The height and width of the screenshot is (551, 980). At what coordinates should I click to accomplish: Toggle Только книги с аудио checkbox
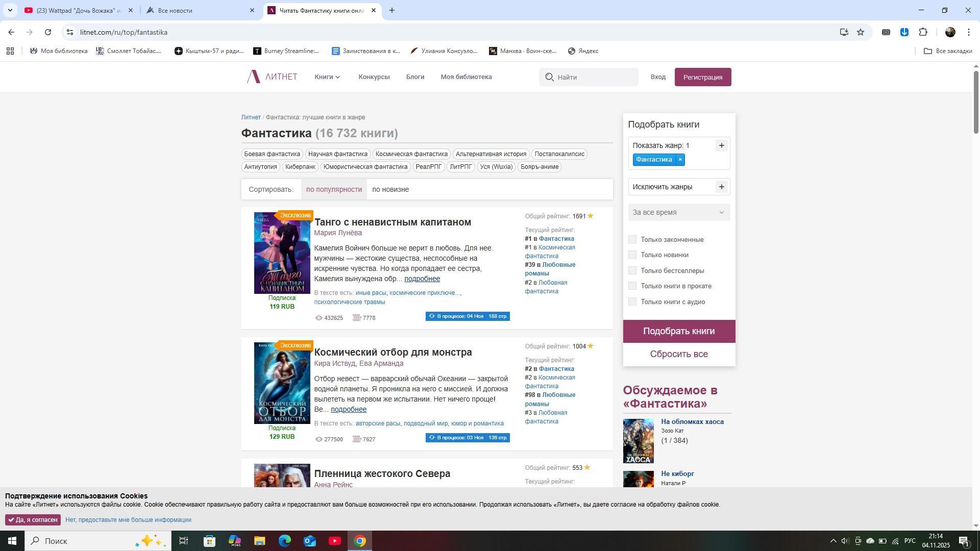point(632,302)
